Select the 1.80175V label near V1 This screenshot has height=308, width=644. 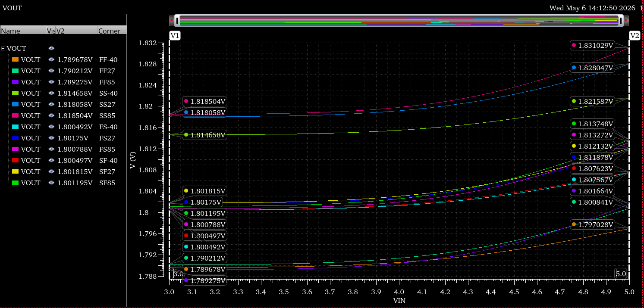pos(202,202)
